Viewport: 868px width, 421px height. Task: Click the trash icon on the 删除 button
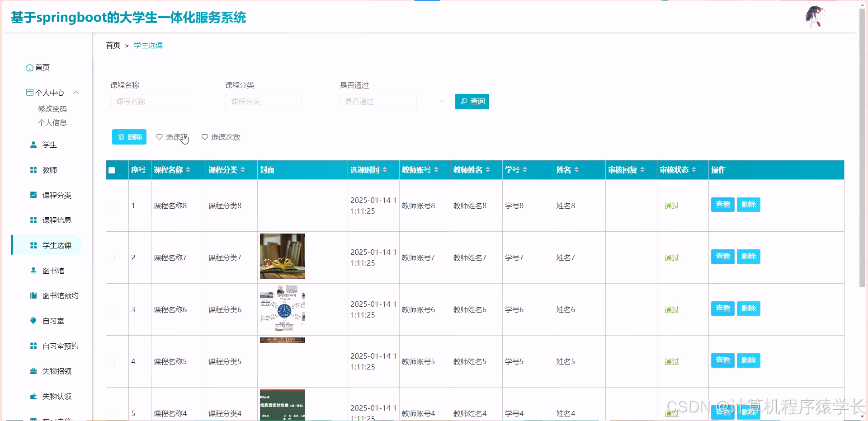[x=121, y=136]
